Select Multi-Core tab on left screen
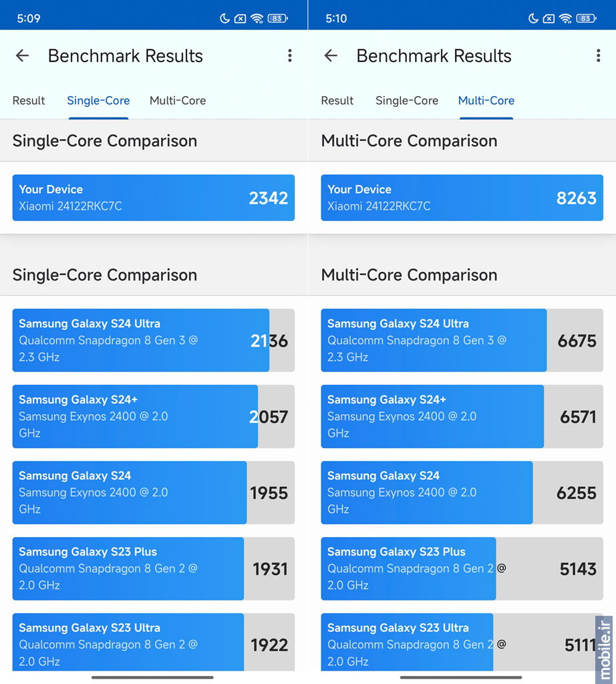The image size is (616, 684). tap(178, 101)
